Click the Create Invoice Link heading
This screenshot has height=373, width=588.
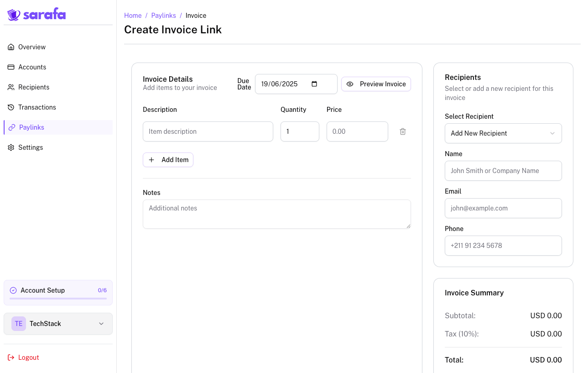click(173, 30)
